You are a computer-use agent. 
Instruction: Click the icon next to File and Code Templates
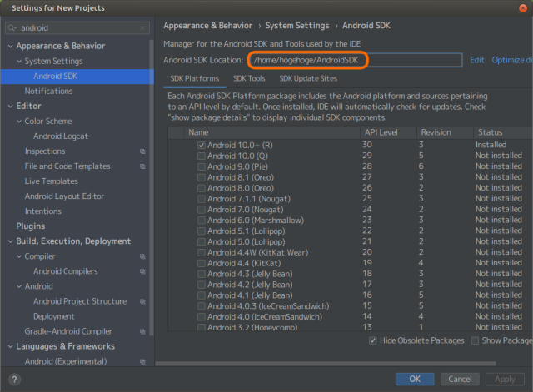point(142,166)
